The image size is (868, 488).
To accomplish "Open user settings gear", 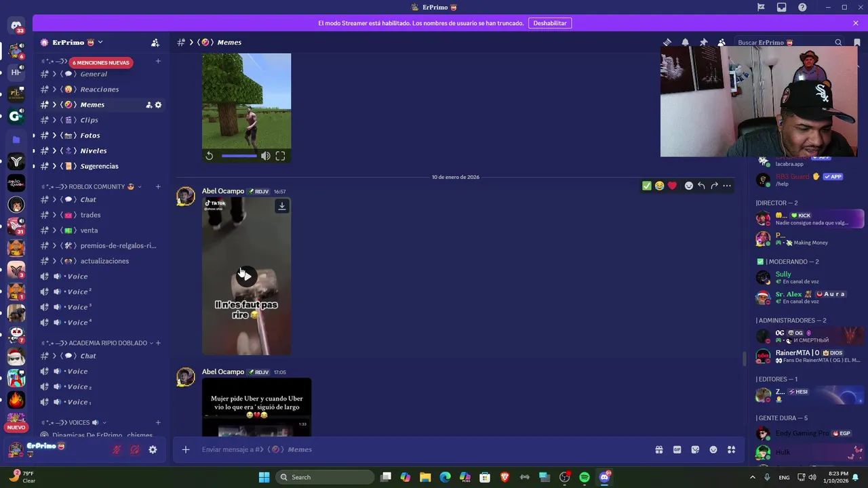I will (153, 449).
